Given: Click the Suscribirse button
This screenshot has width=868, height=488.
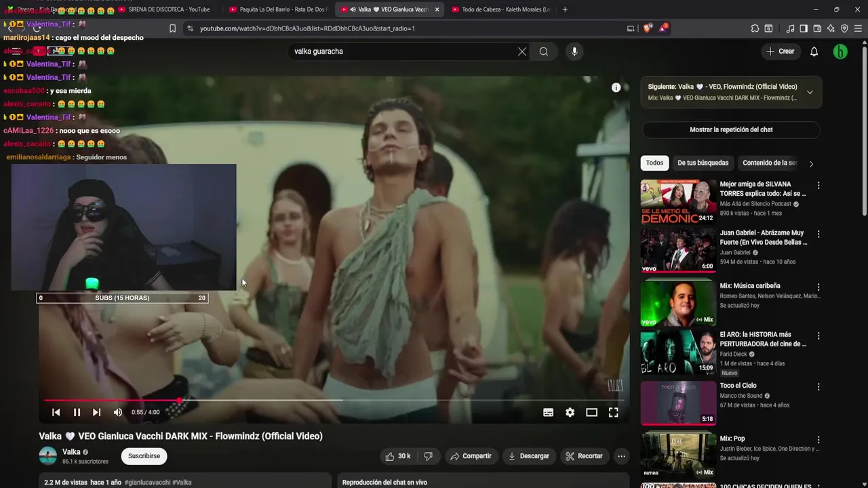Looking at the screenshot, I should tap(144, 456).
